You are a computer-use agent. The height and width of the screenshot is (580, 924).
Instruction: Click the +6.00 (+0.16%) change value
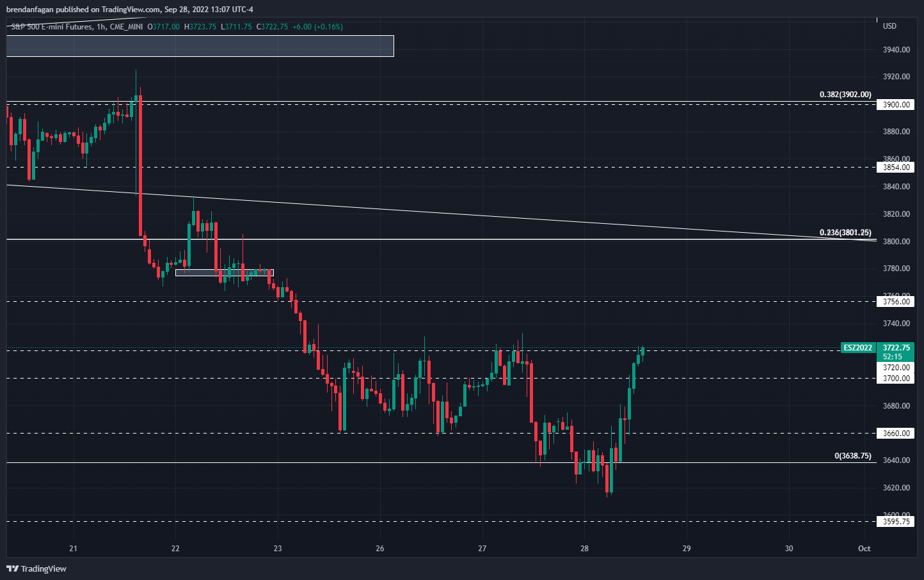(317, 27)
